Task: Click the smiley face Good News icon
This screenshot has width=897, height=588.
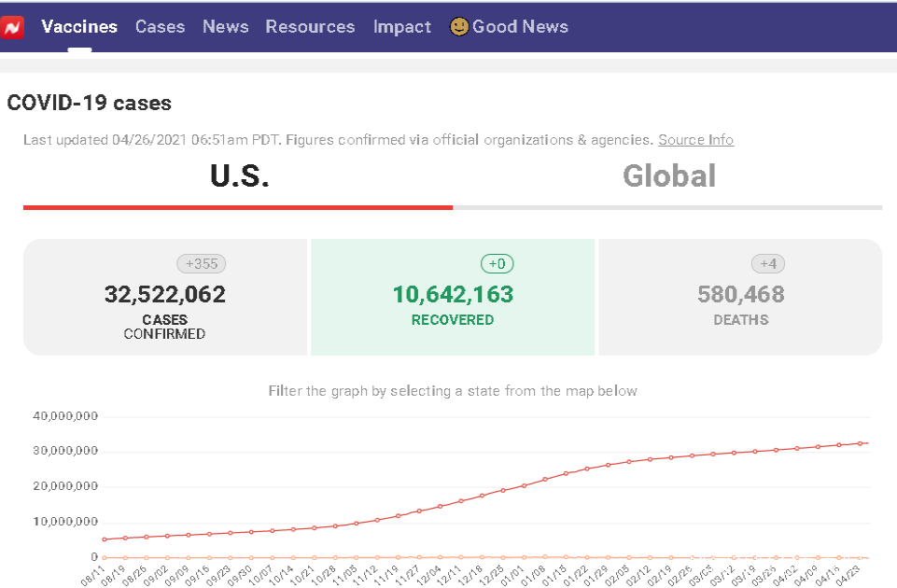Action: click(x=458, y=27)
